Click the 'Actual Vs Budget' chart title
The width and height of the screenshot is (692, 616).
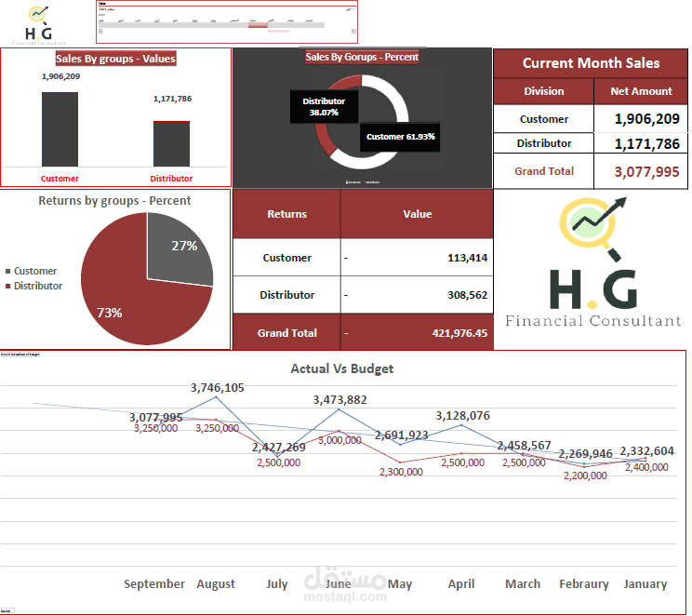341,368
